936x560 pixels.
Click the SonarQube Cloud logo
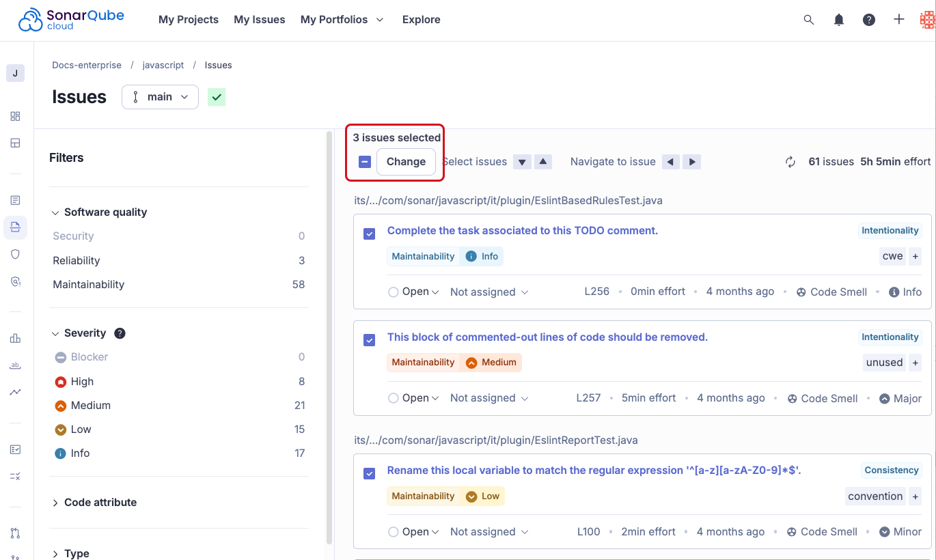(x=71, y=20)
